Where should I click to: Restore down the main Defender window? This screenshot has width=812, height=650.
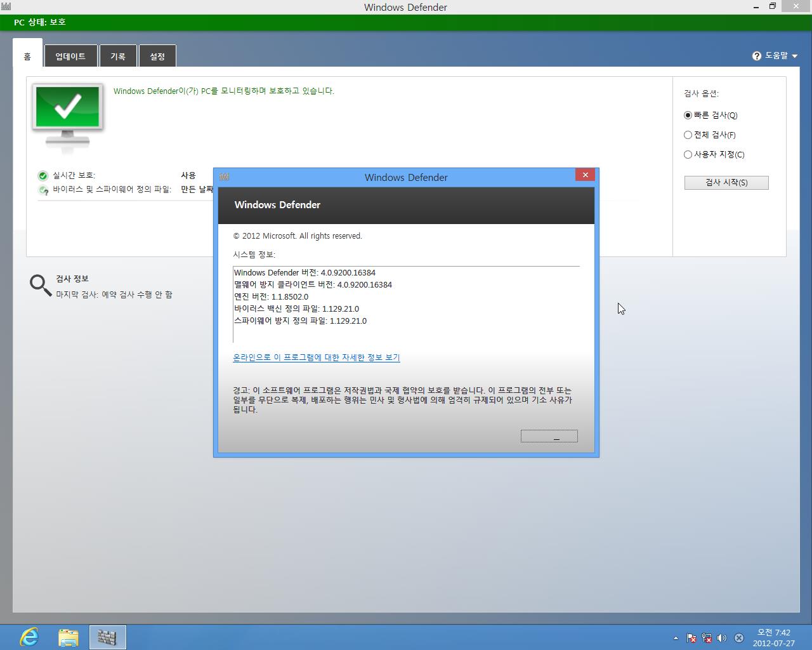(x=773, y=6)
